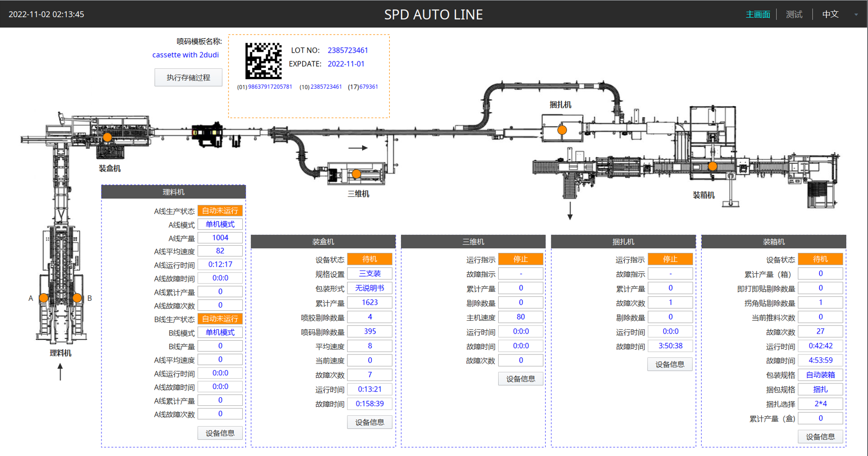
Task: Click the 2D data matrix code image
Action: click(x=263, y=61)
